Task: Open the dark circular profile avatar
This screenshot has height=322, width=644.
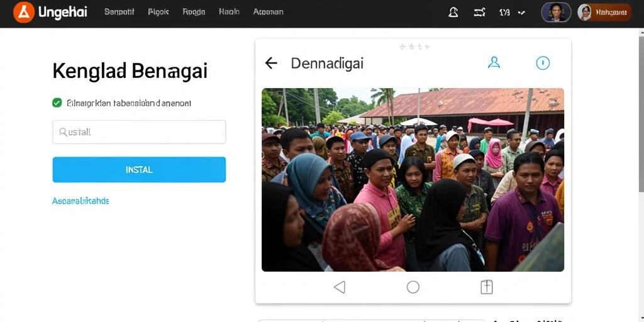Action: click(x=556, y=13)
